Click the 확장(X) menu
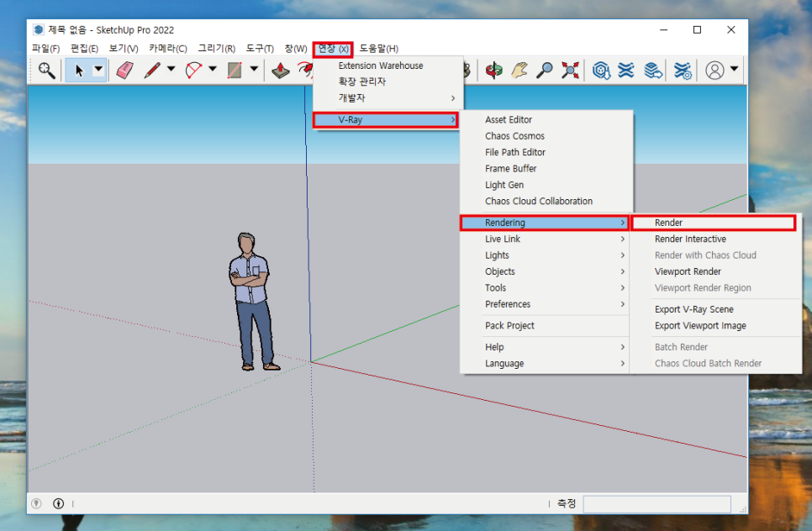812x531 pixels. click(x=333, y=49)
